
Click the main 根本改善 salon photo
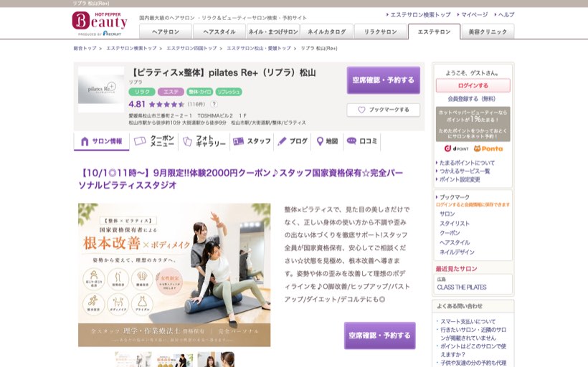pos(174,275)
